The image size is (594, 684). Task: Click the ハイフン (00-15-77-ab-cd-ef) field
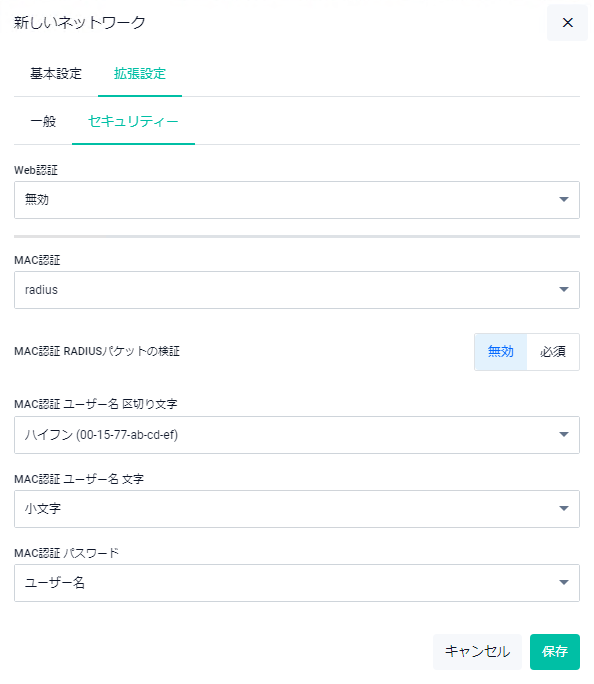coord(297,435)
